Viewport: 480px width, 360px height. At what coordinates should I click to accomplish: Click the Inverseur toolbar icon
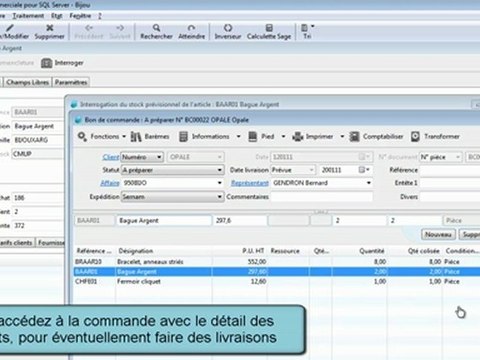click(x=228, y=28)
